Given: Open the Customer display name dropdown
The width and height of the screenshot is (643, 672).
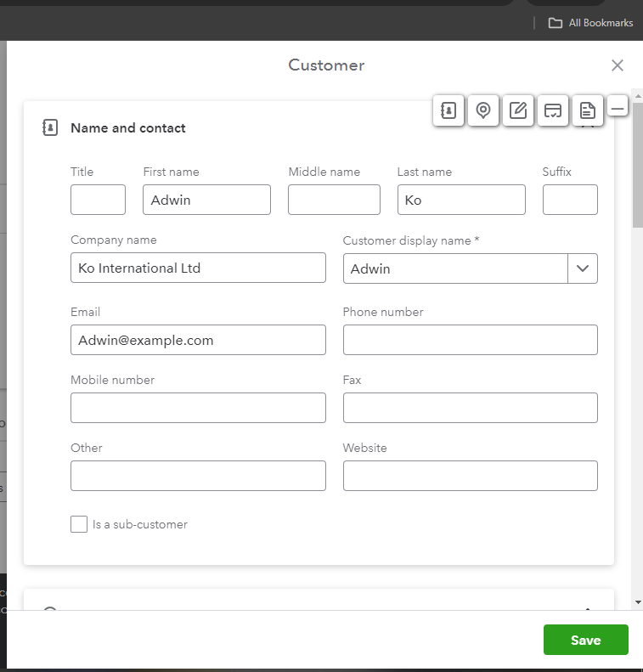Looking at the screenshot, I should pos(582,268).
